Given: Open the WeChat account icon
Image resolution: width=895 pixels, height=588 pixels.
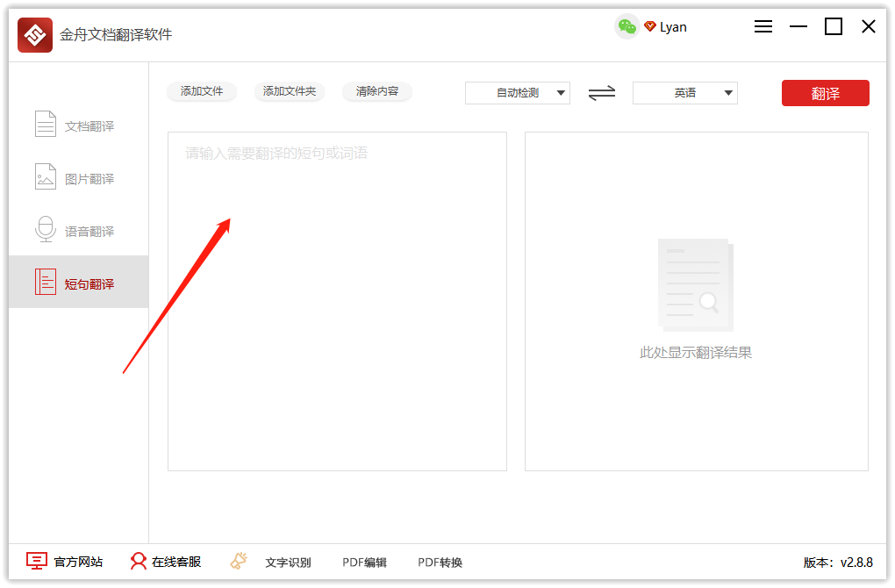Looking at the screenshot, I should coord(626,26).
